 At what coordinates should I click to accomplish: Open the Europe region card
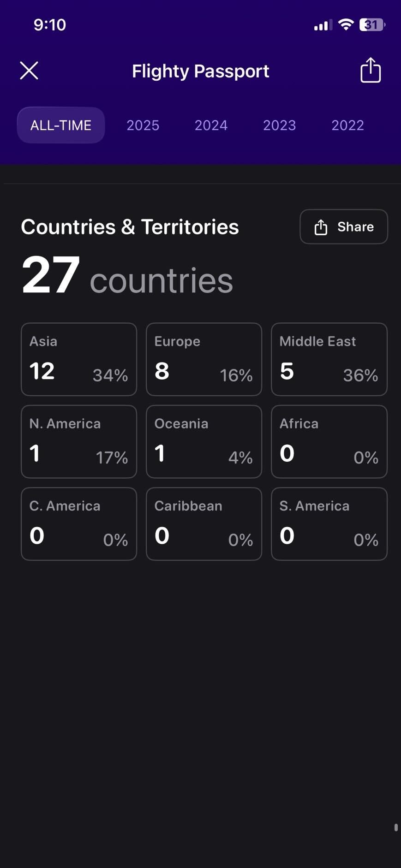(x=204, y=359)
